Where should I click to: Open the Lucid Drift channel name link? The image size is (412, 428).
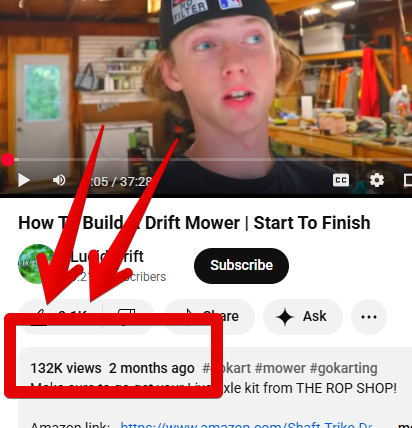pos(107,256)
